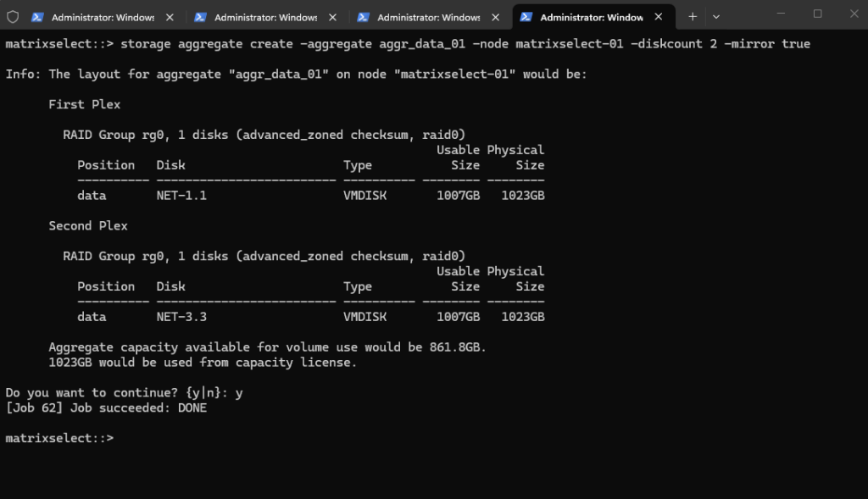Expand the new tab profile dropdown
Screen dimensions: 868x499
[716, 16]
